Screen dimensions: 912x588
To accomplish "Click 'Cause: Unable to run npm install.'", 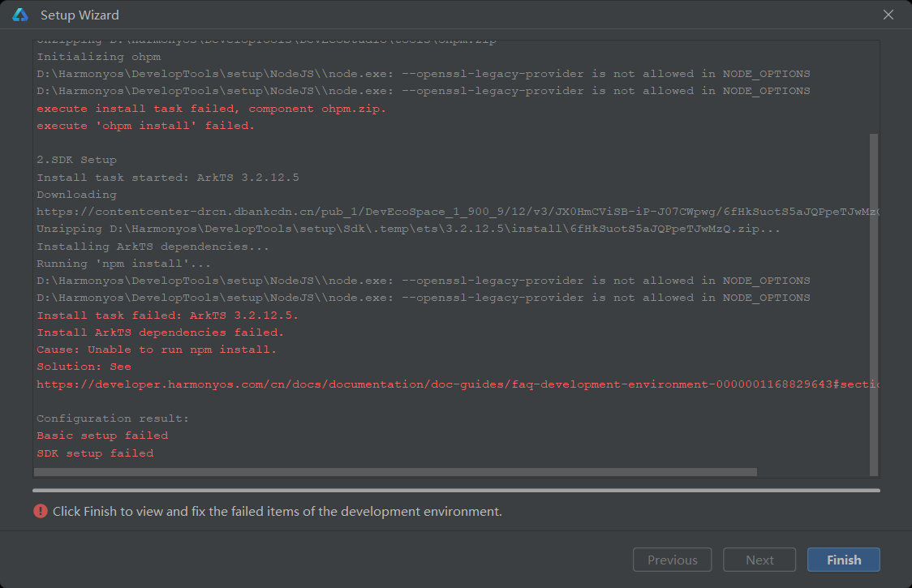I will tap(157, 350).
